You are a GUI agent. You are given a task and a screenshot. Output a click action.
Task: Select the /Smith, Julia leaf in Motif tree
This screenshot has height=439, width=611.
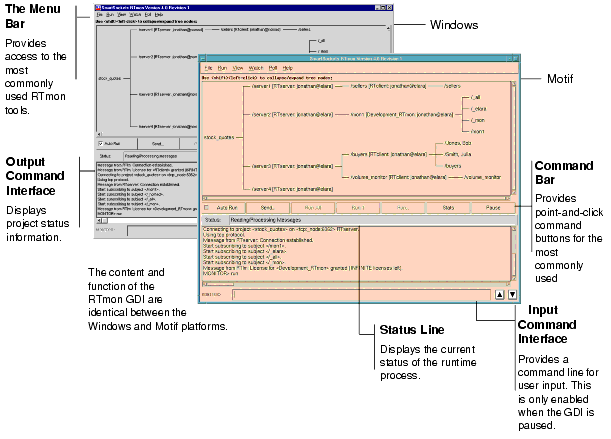point(458,154)
